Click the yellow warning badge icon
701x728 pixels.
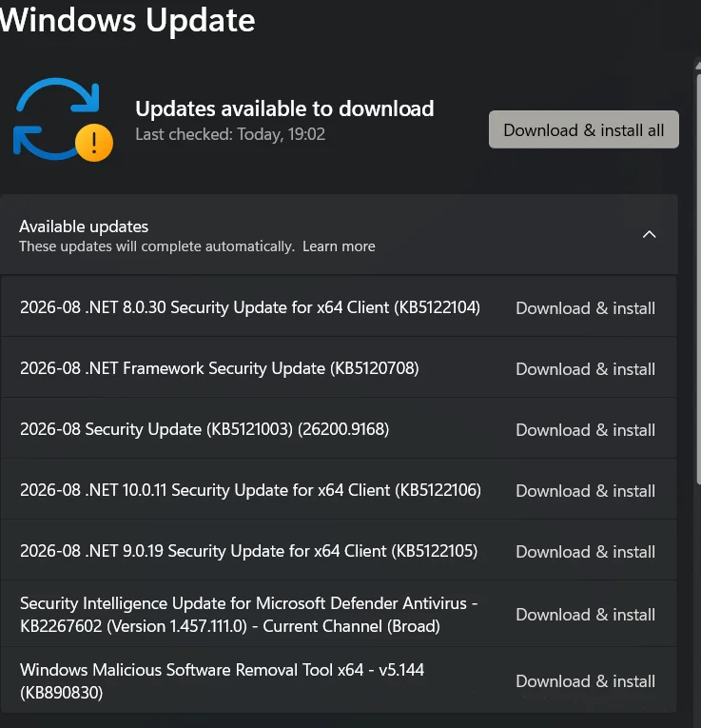click(94, 143)
